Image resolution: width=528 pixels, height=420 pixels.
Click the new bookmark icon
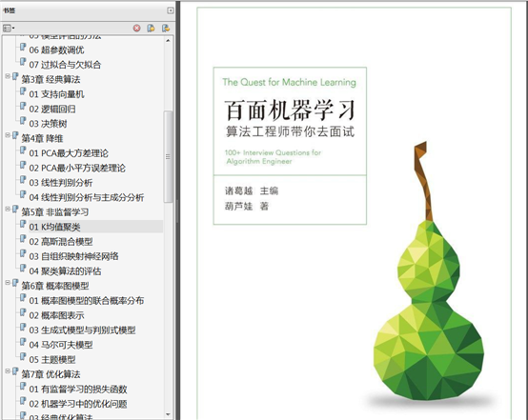click(x=151, y=28)
